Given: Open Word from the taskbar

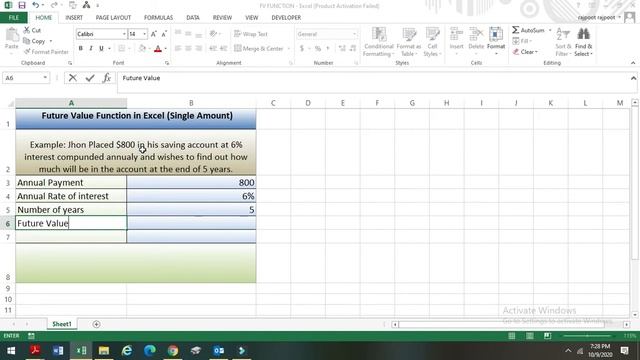Looking at the screenshot, I should [58, 351].
